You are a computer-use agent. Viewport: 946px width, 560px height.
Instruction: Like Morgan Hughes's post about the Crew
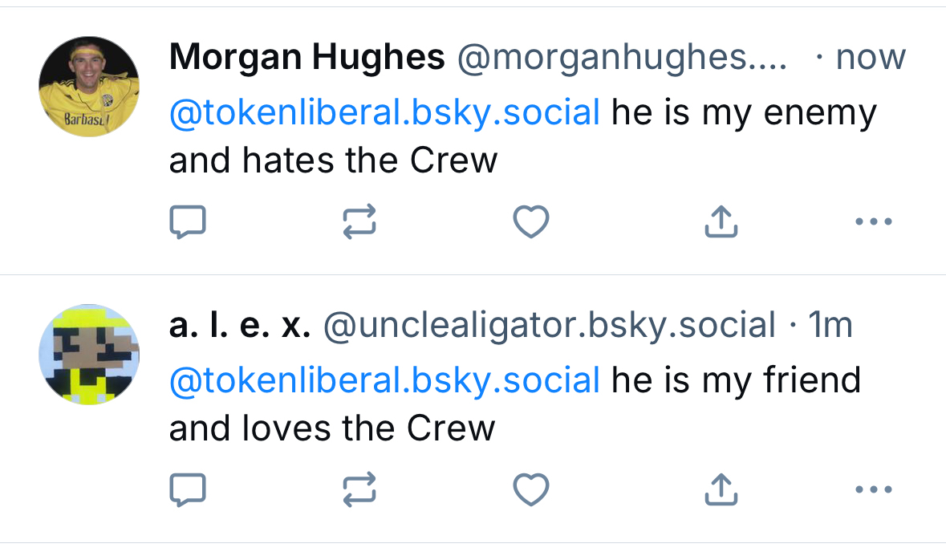click(530, 221)
